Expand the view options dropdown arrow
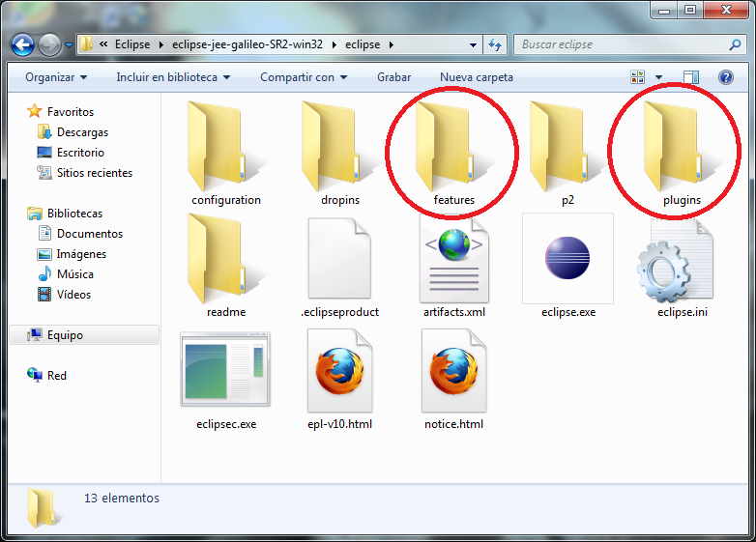This screenshot has height=542, width=756. point(658,77)
